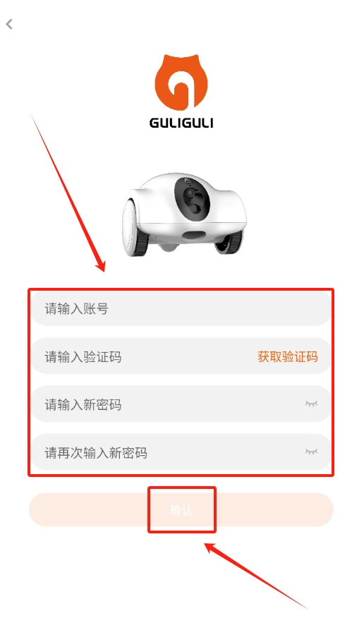The height and width of the screenshot is (635, 364).
Task: Click the 请输入验证码 placeholder text
Action: (83, 357)
